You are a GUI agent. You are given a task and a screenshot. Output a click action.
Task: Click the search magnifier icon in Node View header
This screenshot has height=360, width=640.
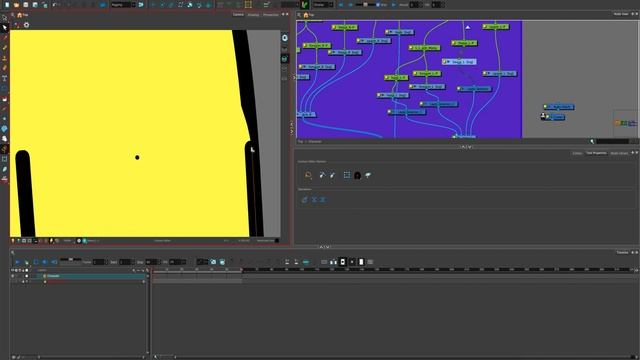coord(299,15)
